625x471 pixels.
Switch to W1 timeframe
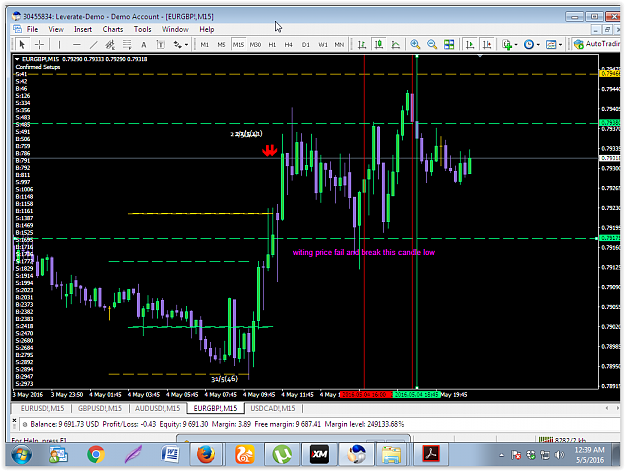(x=323, y=45)
